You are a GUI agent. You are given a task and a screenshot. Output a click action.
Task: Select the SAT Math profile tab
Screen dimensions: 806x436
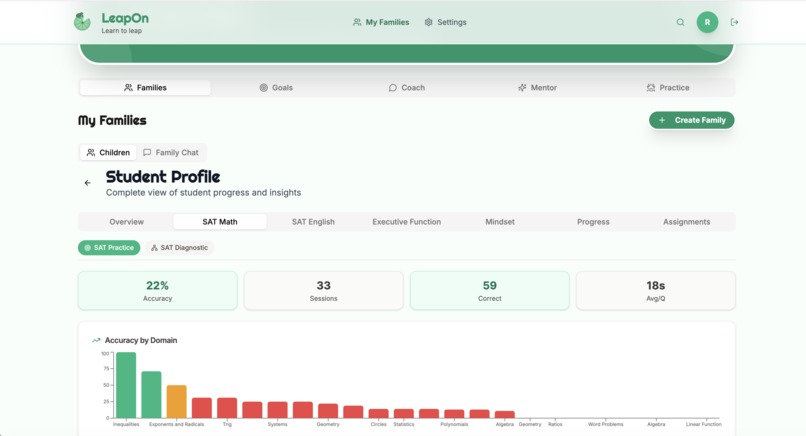tap(220, 222)
